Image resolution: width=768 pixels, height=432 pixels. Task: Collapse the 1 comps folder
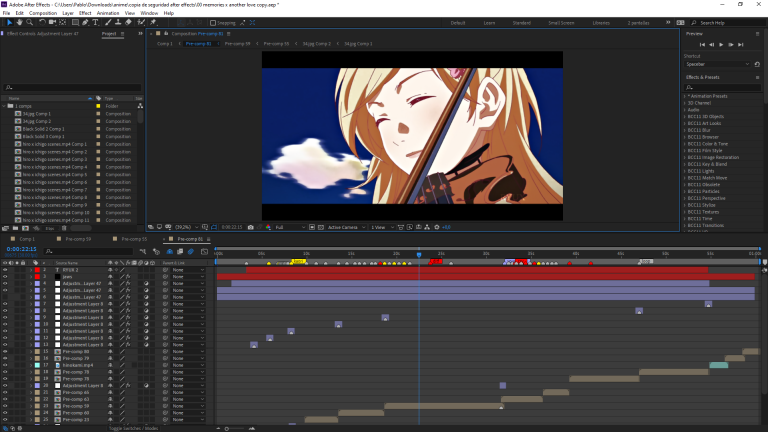4,106
